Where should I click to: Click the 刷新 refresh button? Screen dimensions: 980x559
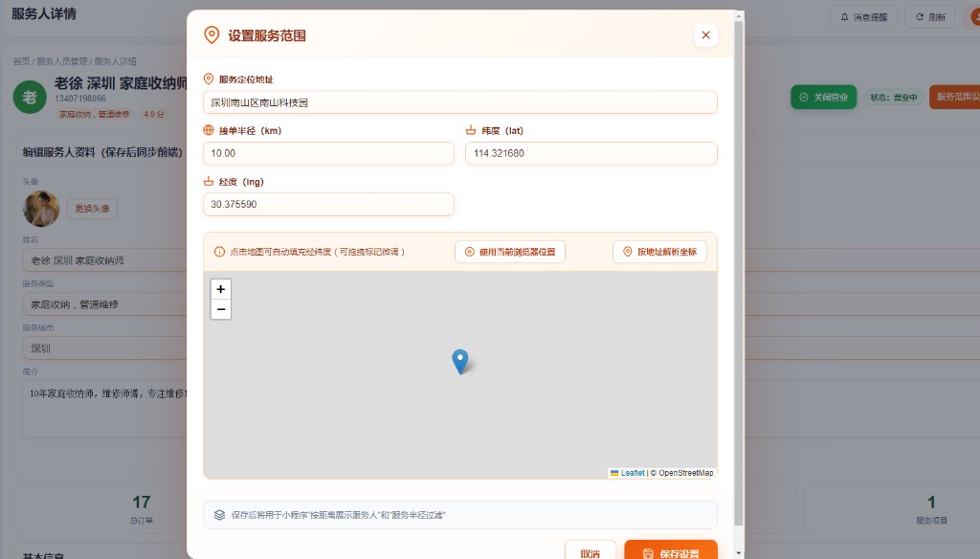930,17
